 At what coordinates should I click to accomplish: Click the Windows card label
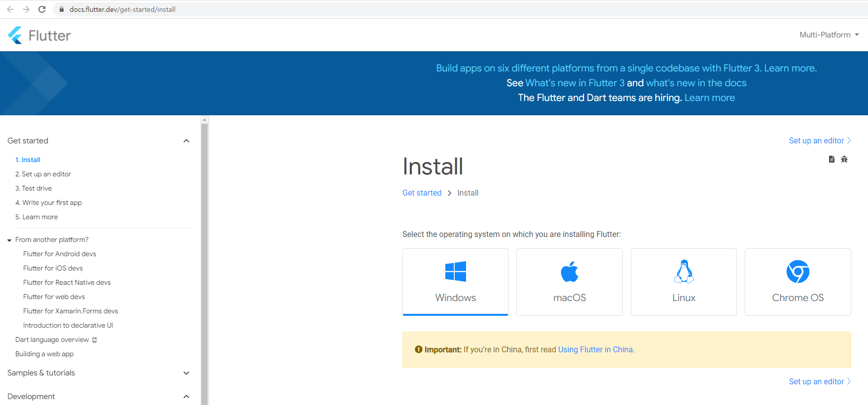click(456, 298)
